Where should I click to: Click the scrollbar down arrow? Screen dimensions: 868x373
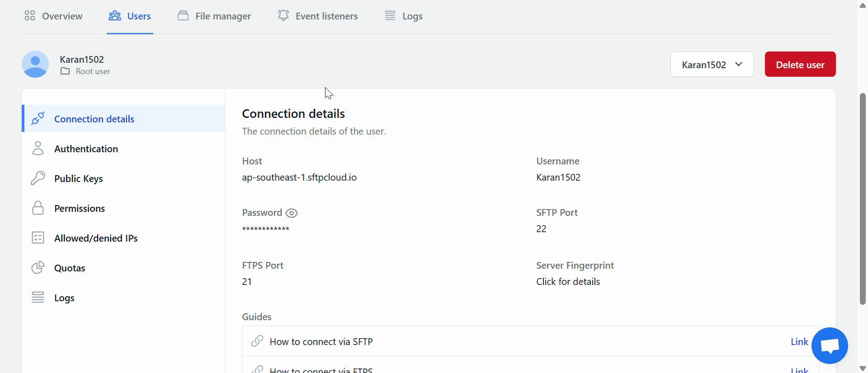pyautogui.click(x=863, y=368)
